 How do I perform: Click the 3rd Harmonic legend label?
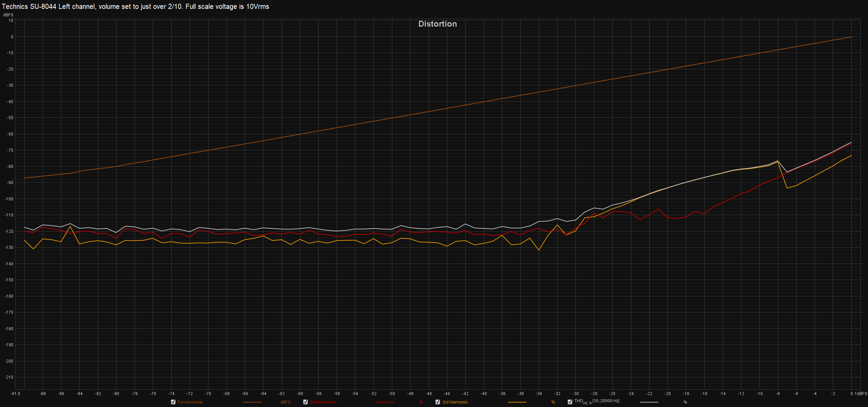[455, 402]
